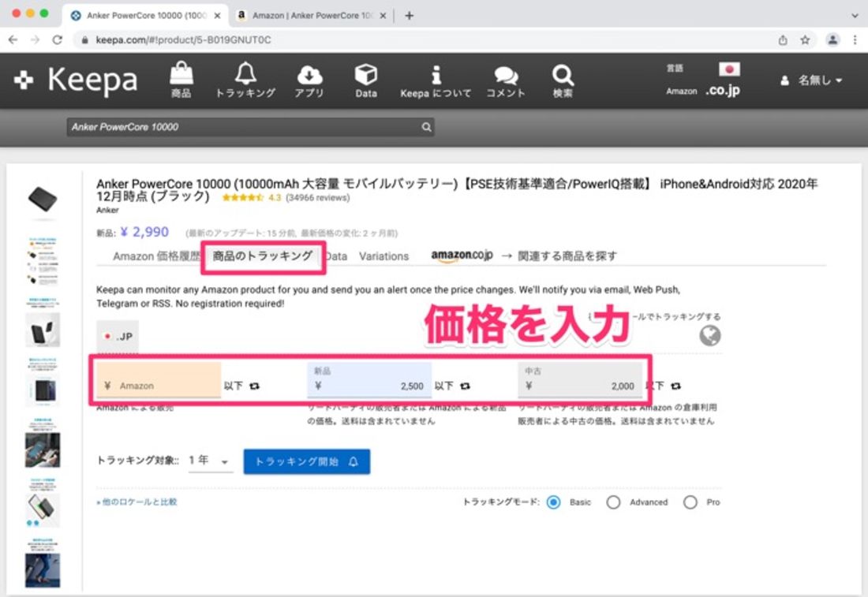Open the 検索 magnifier icon in navbar
The height and width of the screenshot is (597, 868).
pos(563,80)
